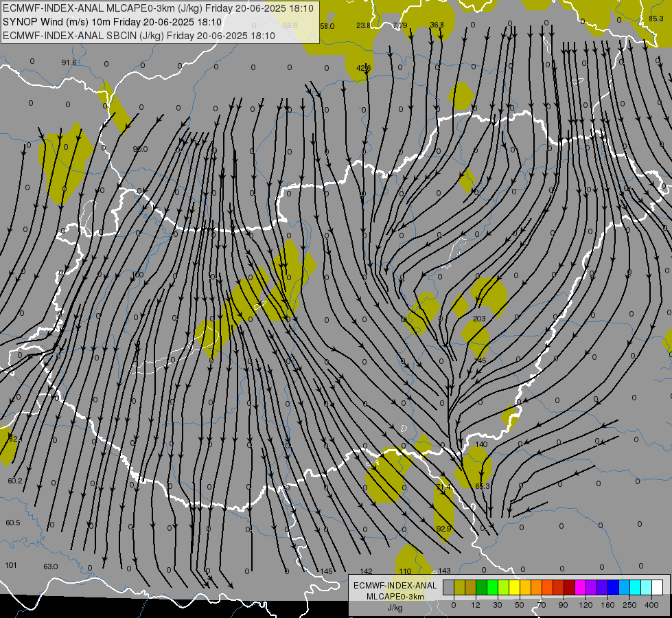Click the 140 value on the map
Screen dimensions: 672x618
tap(481, 444)
